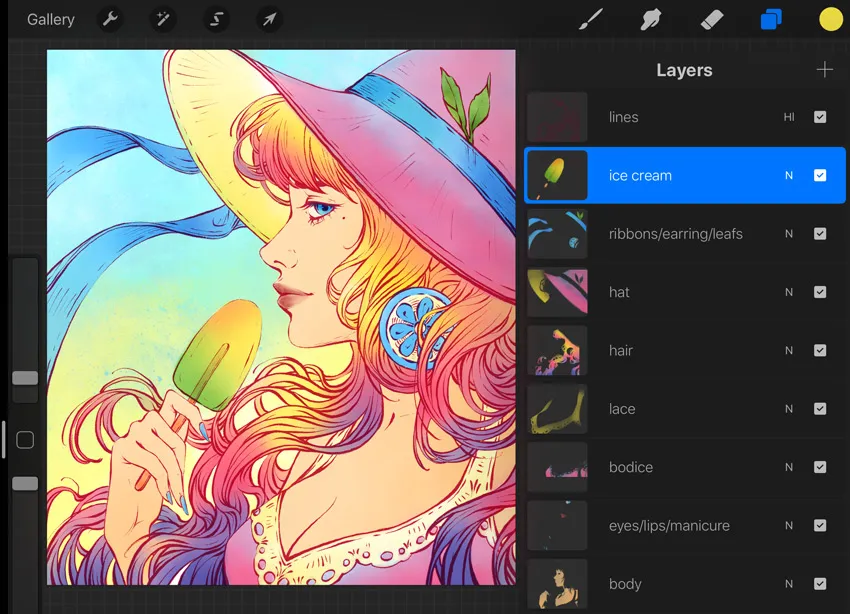Viewport: 850px width, 614px height.
Task: Add a new layer with plus icon
Action: [825, 69]
